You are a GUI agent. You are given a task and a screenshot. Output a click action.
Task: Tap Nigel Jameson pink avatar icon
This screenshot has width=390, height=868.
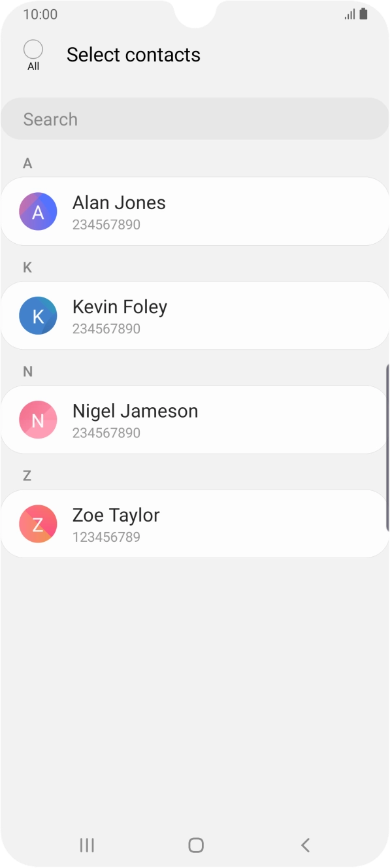point(38,420)
